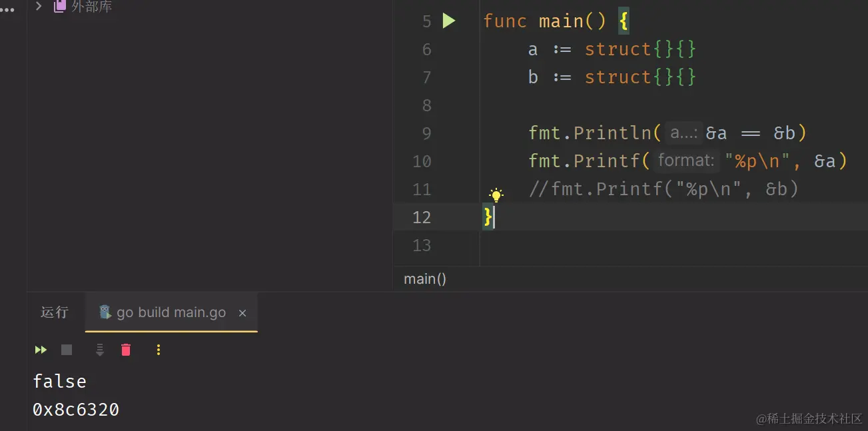The height and width of the screenshot is (431, 868).
Task: Click the 'func main()' declaration text
Action: [x=545, y=21]
